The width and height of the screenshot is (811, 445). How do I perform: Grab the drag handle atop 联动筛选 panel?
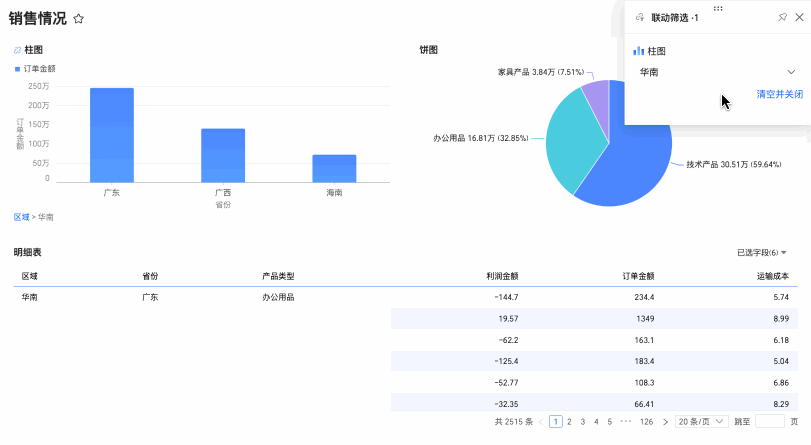(718, 8)
